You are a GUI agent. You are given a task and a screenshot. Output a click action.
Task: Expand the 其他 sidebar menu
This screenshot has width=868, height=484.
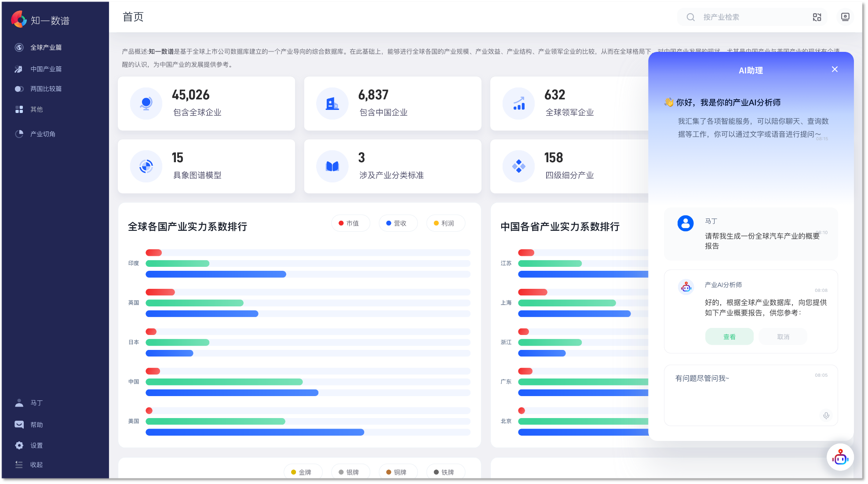tap(36, 109)
